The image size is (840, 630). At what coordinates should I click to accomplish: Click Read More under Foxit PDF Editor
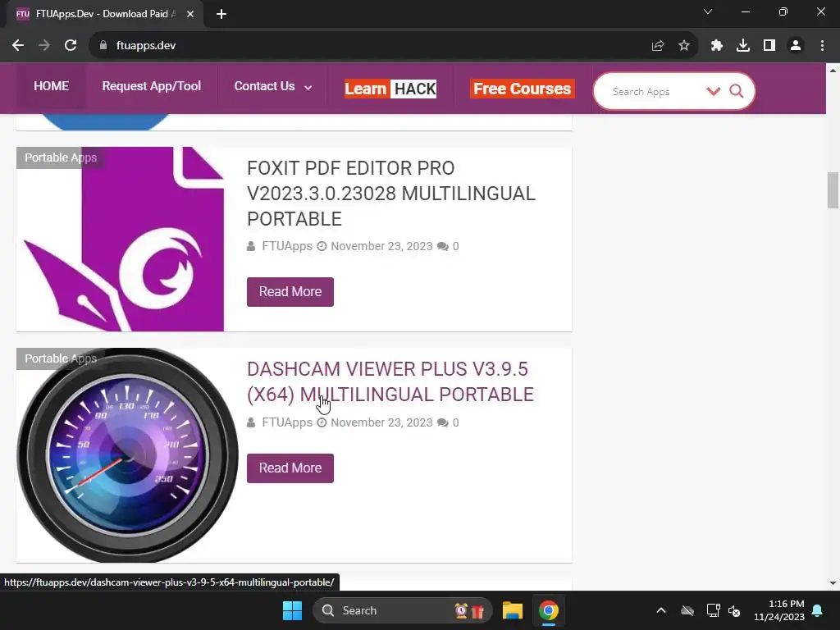click(290, 292)
